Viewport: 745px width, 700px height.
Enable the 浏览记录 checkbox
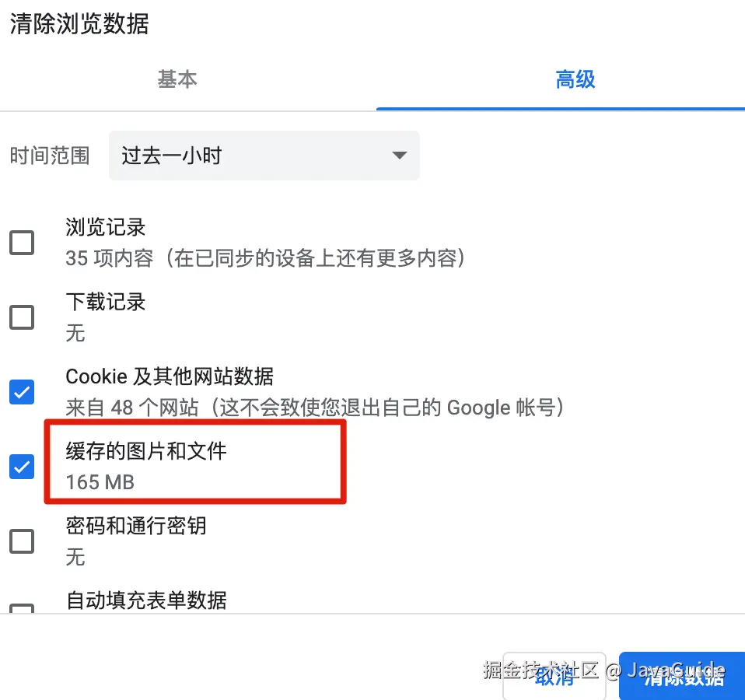[x=22, y=243]
